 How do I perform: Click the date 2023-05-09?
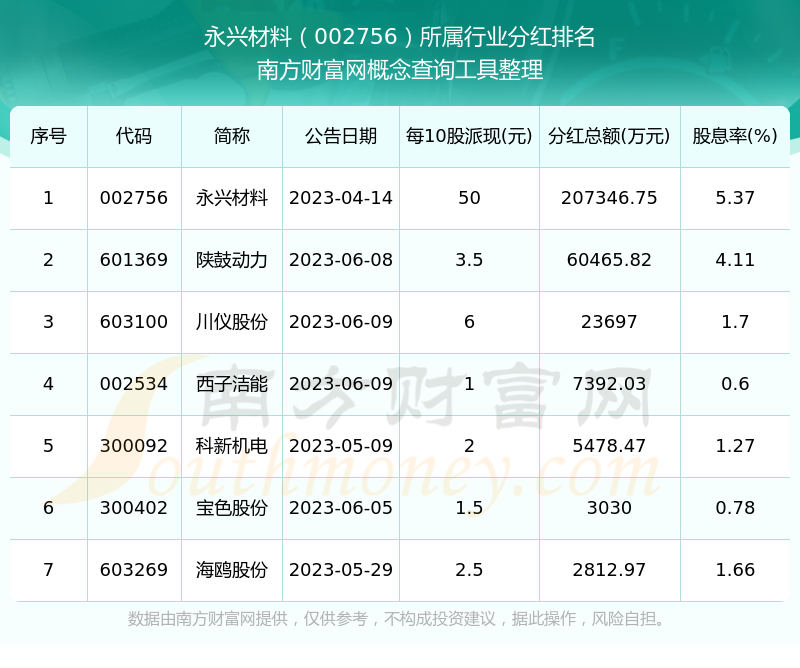pos(341,446)
